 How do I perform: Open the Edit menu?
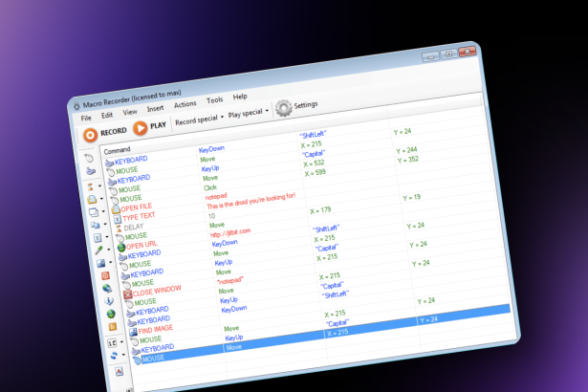[x=107, y=115]
